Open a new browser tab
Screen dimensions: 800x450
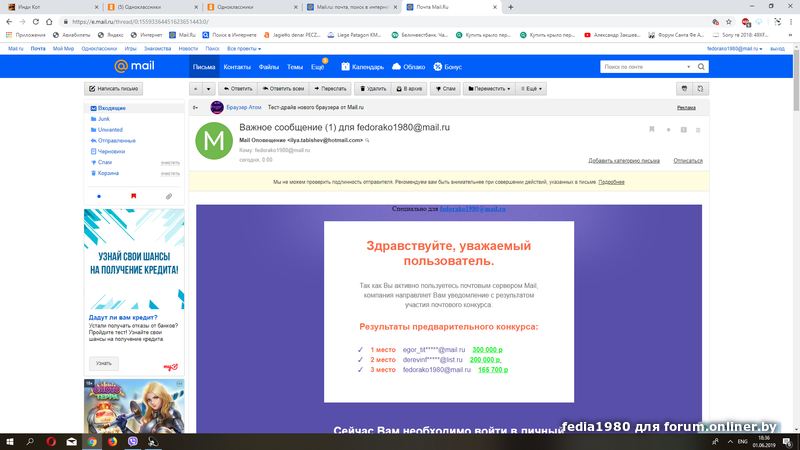tap(511, 7)
